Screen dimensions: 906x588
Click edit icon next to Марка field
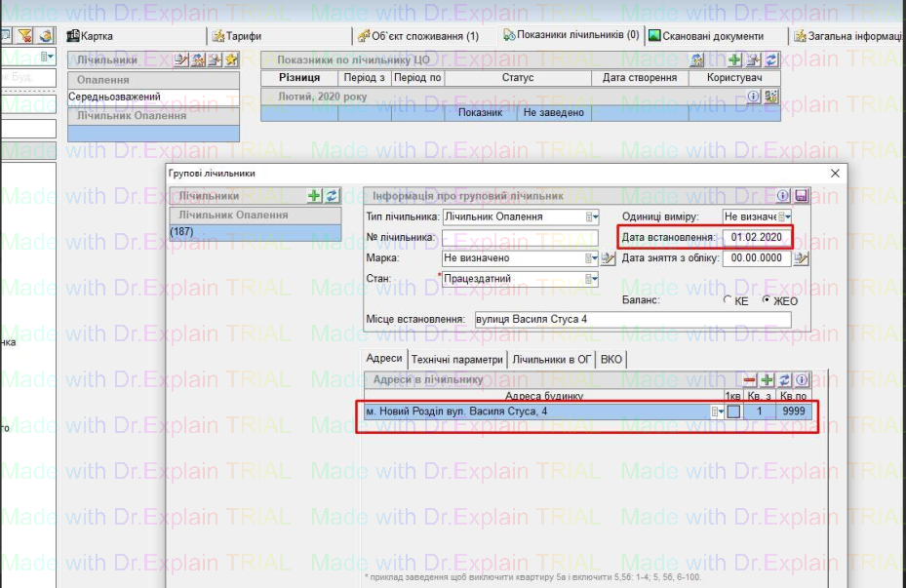click(x=609, y=258)
